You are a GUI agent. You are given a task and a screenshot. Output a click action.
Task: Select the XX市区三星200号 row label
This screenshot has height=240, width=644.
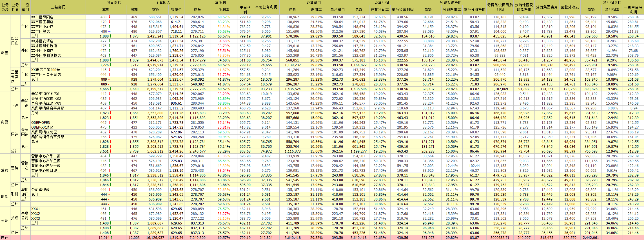tap(45, 70)
